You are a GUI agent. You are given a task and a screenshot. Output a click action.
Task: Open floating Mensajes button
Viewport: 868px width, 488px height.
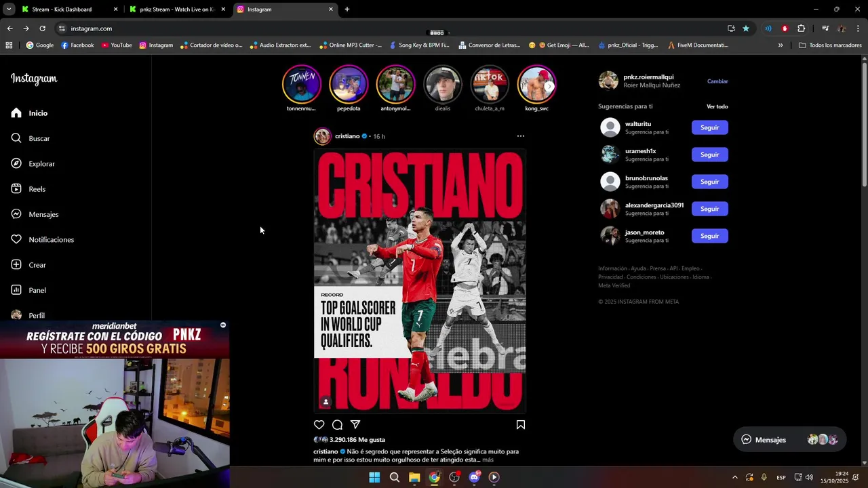click(790, 440)
